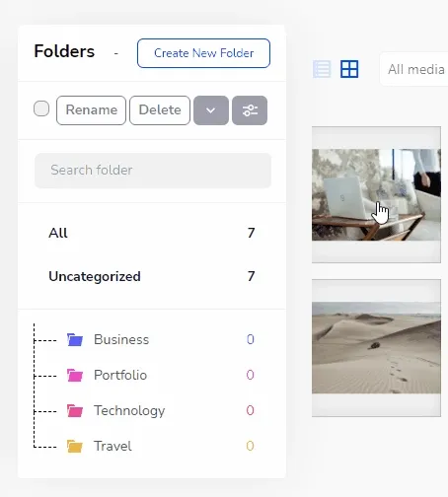Click the yellow Travel folder icon
The width and height of the screenshot is (448, 497).
(75, 446)
